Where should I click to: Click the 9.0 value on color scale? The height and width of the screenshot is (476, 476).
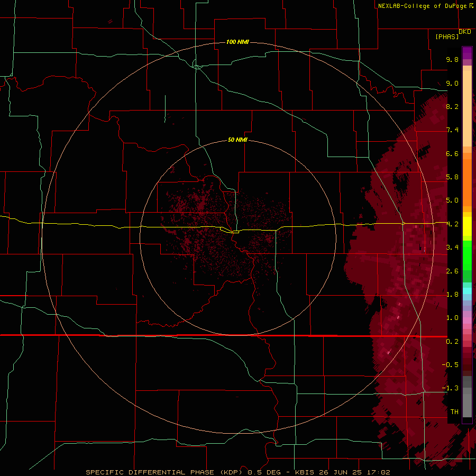tap(452, 83)
